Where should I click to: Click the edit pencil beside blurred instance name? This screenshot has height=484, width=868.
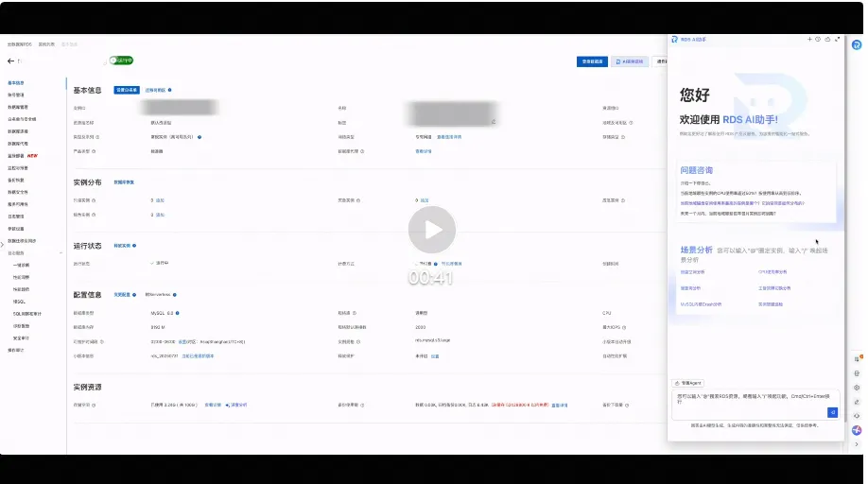pyautogui.click(x=494, y=122)
